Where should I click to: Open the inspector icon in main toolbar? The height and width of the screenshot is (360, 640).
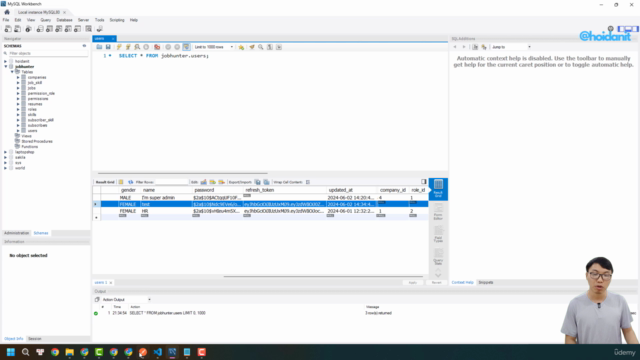(28, 29)
